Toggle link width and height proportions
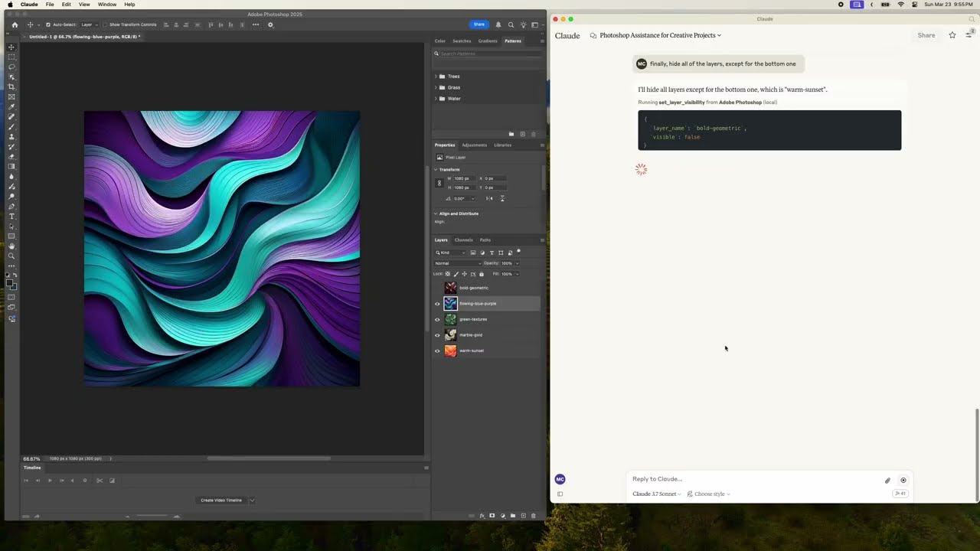Image resolution: width=980 pixels, height=551 pixels. click(x=439, y=183)
